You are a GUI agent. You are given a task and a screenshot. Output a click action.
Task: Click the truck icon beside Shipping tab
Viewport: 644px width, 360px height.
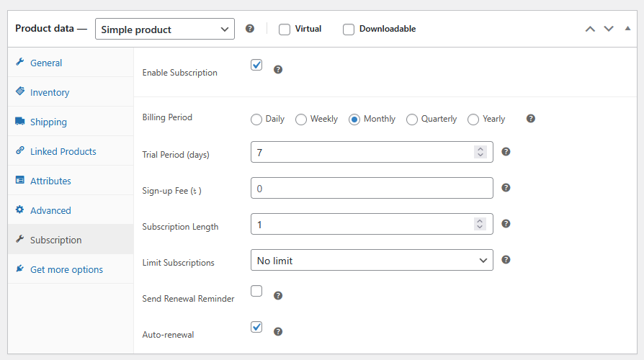click(x=19, y=121)
